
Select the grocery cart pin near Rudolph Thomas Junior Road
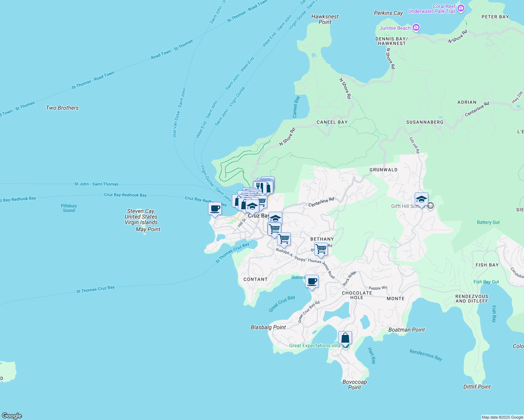point(284,239)
